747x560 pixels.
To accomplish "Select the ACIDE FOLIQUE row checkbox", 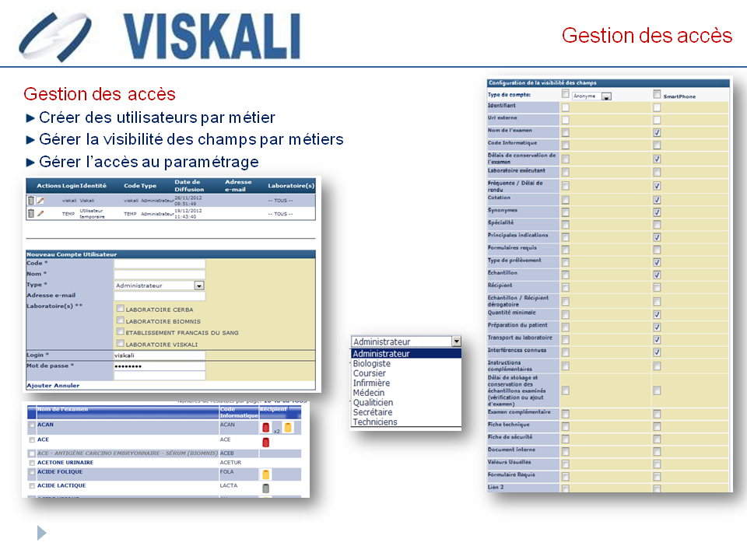I will click(32, 472).
